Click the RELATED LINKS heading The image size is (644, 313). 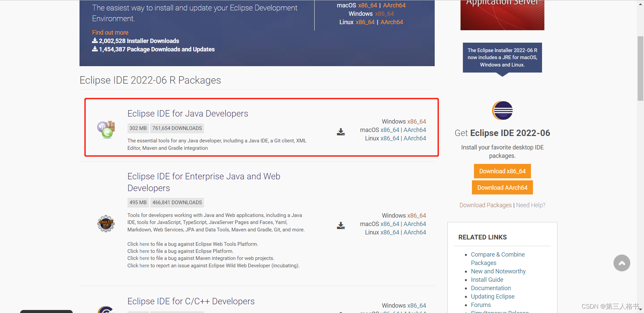click(x=482, y=237)
